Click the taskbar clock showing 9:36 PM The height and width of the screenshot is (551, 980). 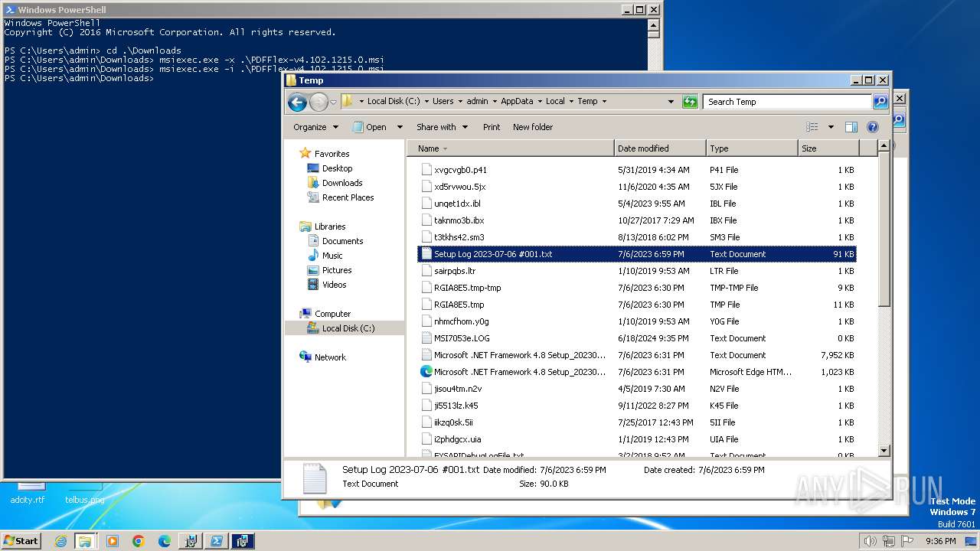[x=940, y=541]
